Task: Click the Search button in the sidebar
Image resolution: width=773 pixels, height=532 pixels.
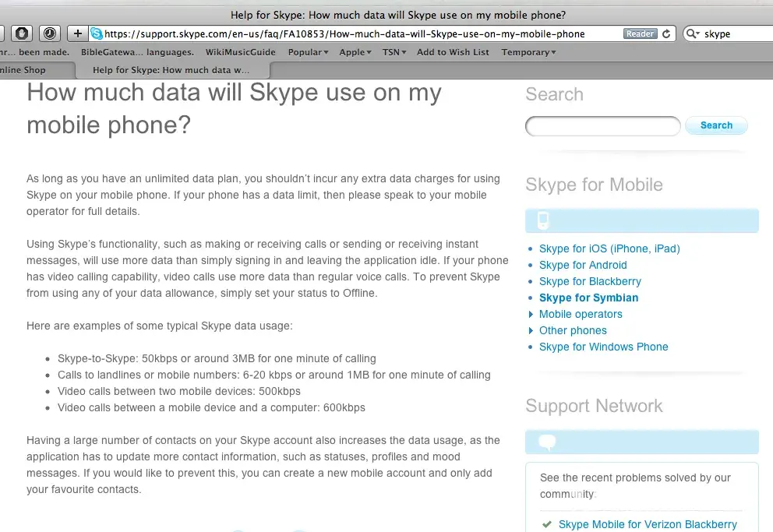Action: tap(716, 125)
